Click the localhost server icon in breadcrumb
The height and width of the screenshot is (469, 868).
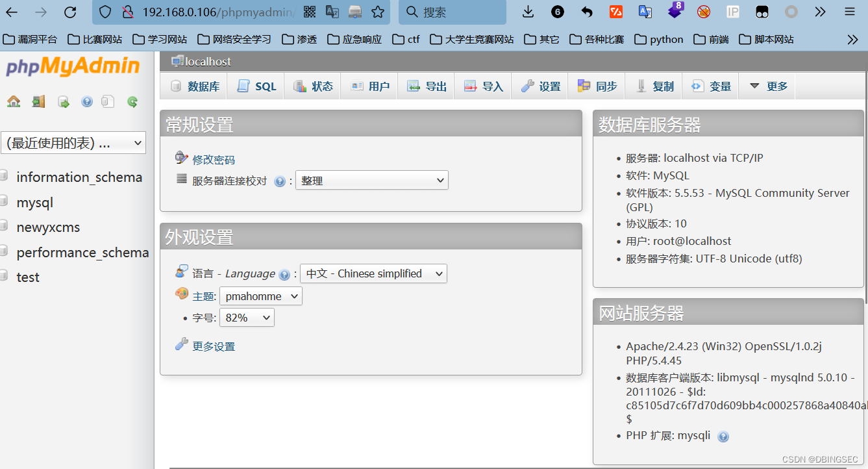(x=177, y=61)
